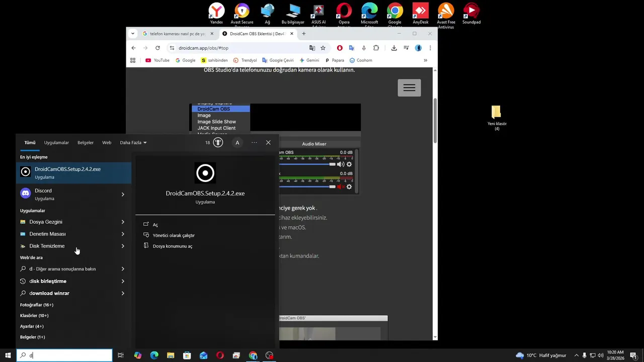644x362 pixels.
Task: Open the AnyDesk desktop shortcut
Action: (x=421, y=14)
